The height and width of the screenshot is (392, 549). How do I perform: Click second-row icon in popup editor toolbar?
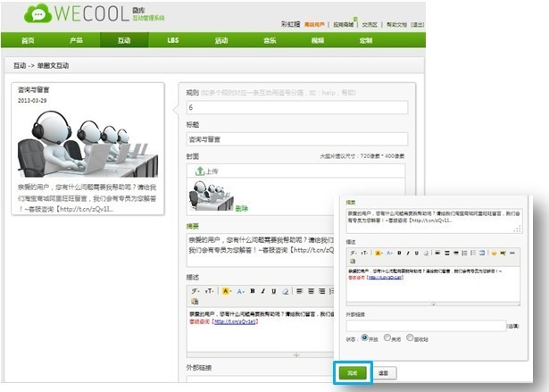click(353, 262)
